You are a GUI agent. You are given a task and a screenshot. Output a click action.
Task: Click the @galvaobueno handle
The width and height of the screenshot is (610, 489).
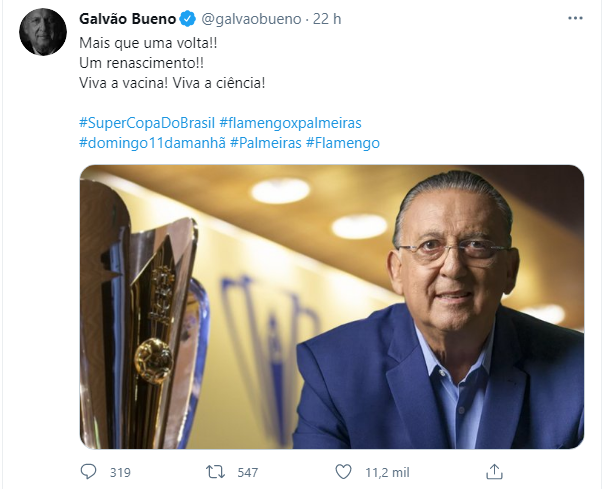tap(251, 19)
